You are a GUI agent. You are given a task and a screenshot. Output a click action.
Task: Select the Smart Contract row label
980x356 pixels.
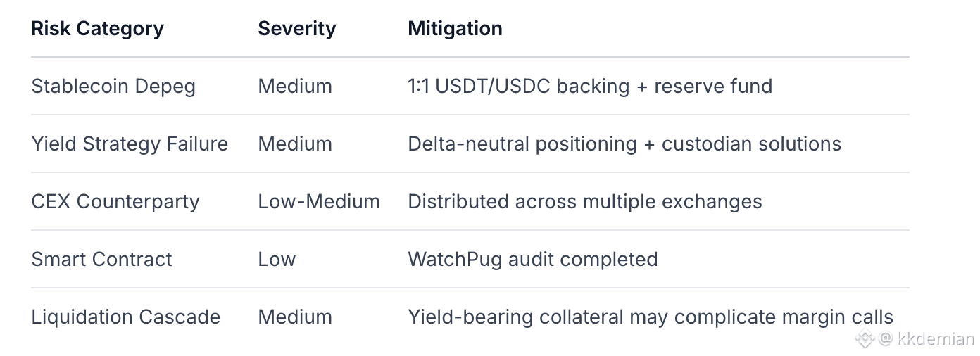click(x=101, y=260)
